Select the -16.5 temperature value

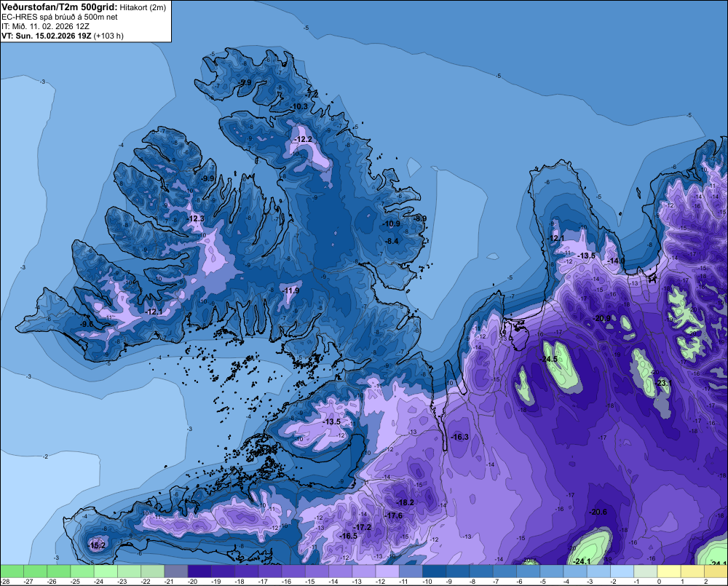(x=349, y=536)
